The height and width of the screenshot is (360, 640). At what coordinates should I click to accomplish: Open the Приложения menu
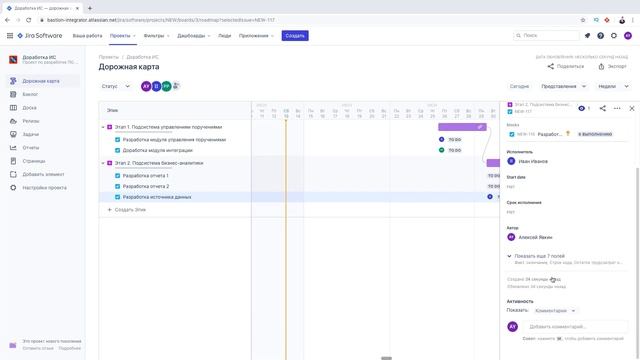coord(256,36)
